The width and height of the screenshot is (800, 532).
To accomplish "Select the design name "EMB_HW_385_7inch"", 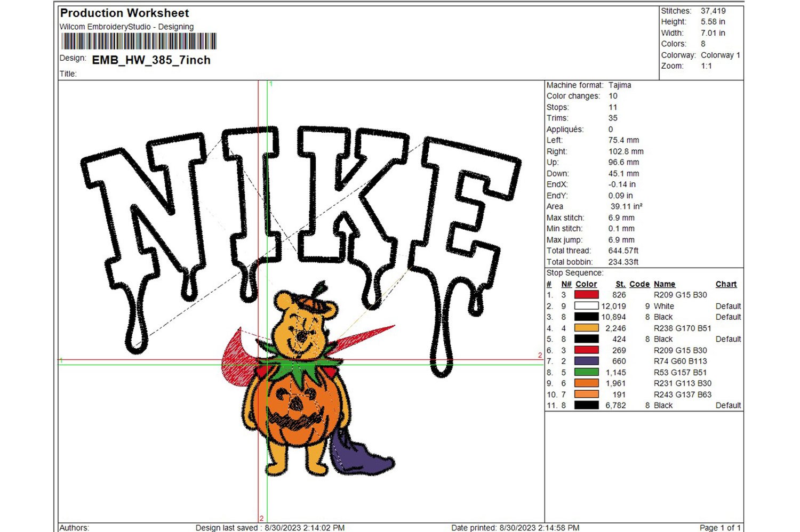I will click(151, 60).
